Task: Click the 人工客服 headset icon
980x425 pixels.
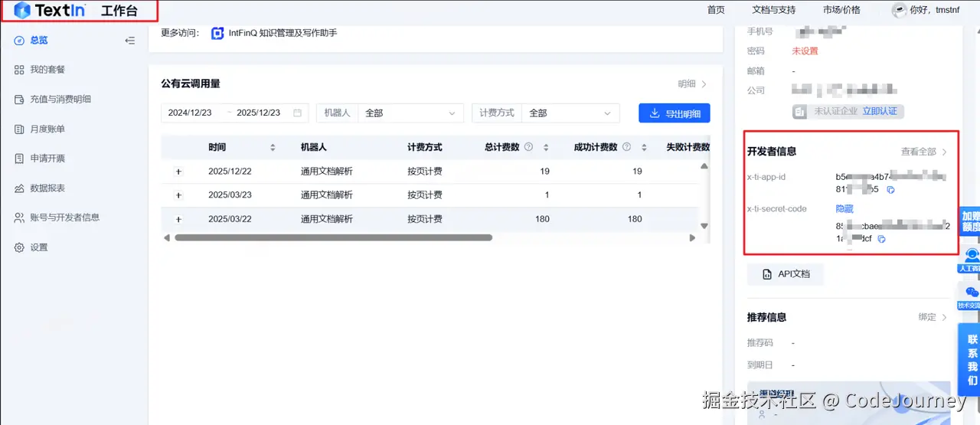Action: 972,256
